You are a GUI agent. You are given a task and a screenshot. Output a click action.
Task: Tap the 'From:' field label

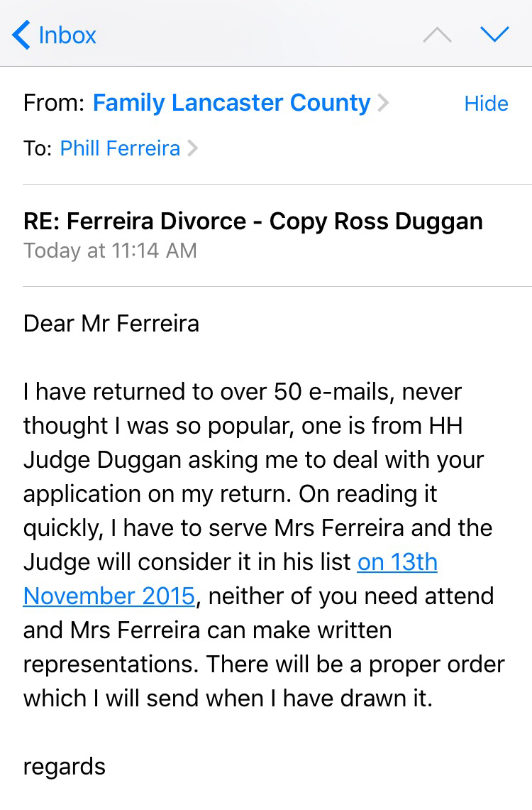click(54, 104)
